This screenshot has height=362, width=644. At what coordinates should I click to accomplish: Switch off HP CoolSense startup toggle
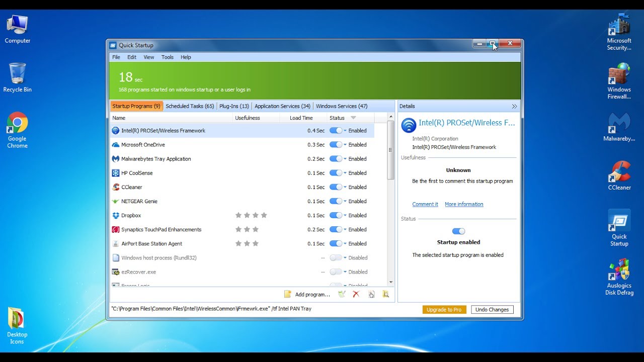336,173
